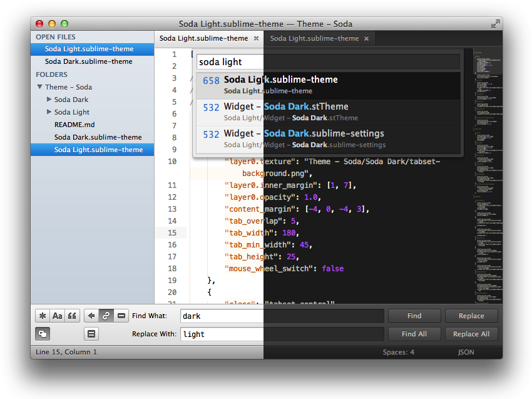Click line number 15 in the gutter

pos(172,233)
